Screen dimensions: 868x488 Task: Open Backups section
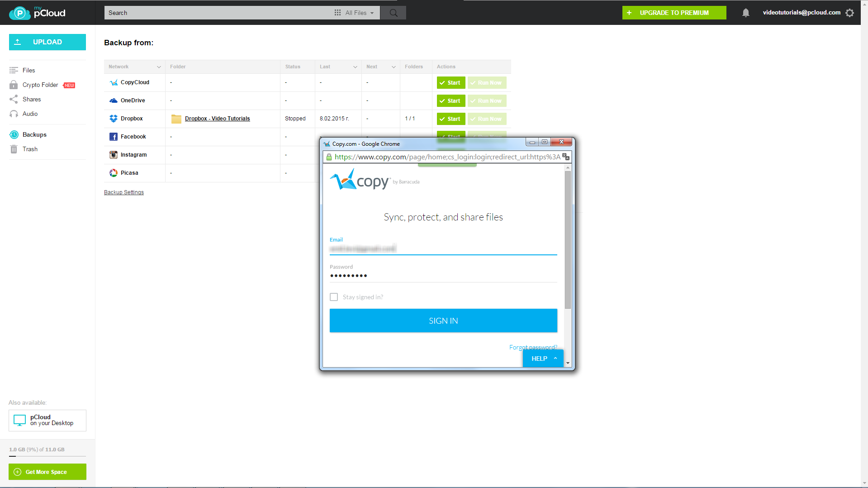click(34, 134)
